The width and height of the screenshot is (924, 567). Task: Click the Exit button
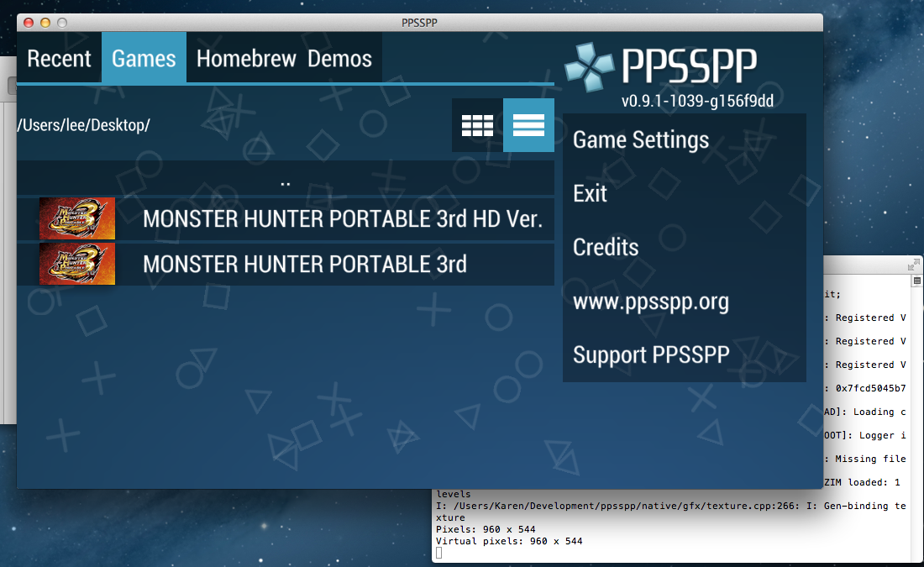pos(590,194)
